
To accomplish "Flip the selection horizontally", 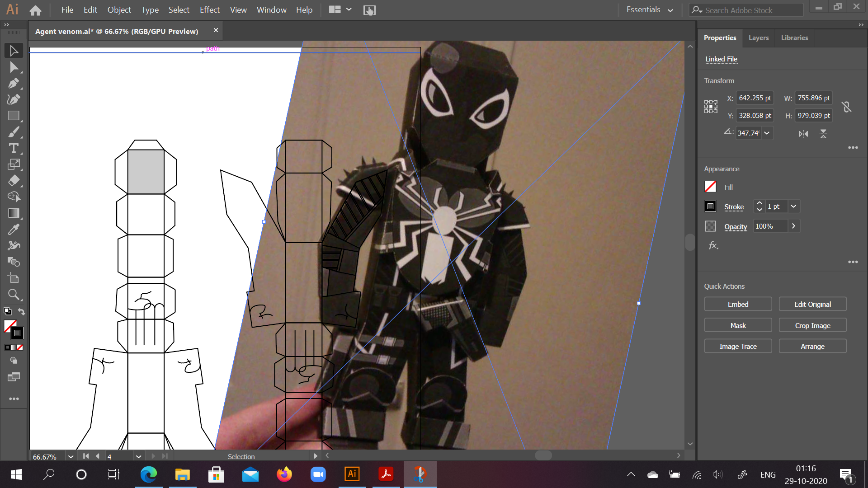I will click(x=803, y=134).
